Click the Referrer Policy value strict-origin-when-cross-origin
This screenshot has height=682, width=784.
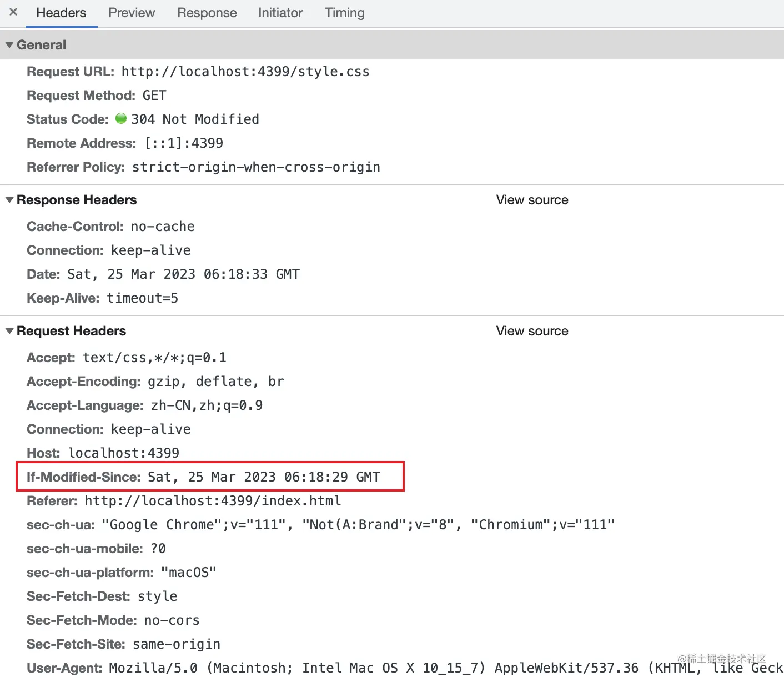256,167
